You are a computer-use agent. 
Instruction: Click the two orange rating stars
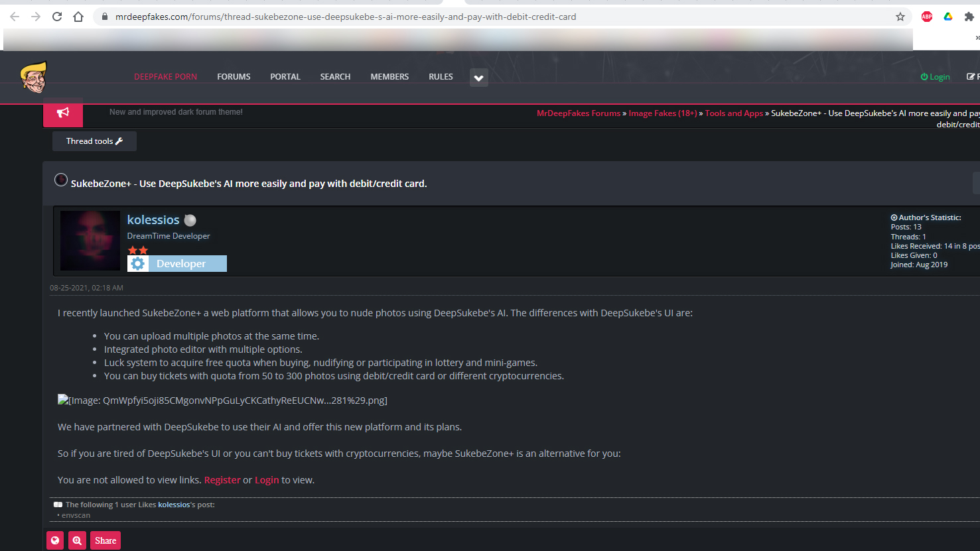138,250
